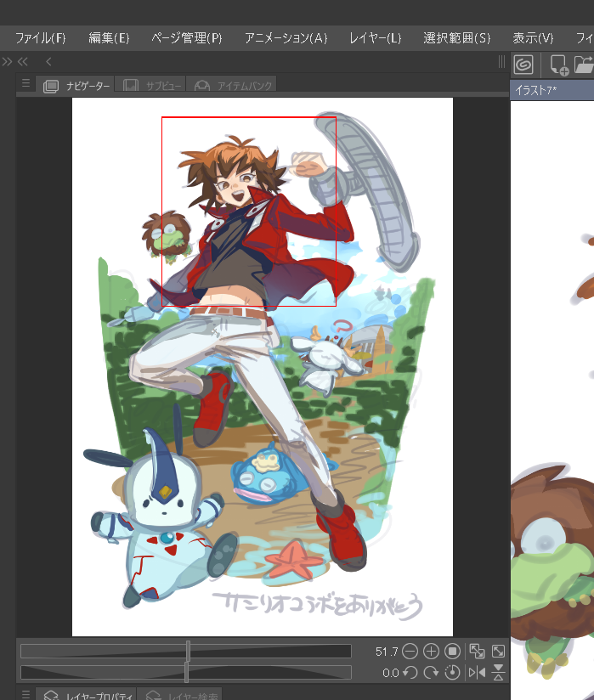This screenshot has width=594, height=700.
Task: Flip the canvas vertically
Action: click(x=499, y=672)
